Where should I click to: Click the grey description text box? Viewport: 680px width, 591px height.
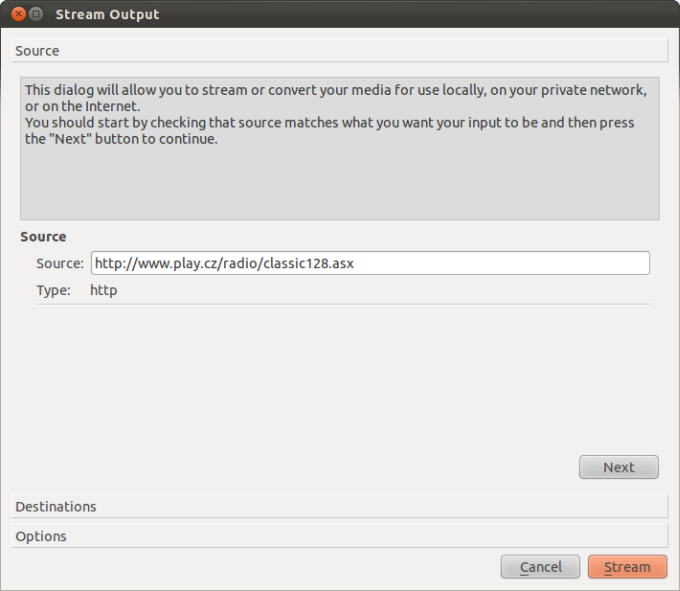pyautogui.click(x=340, y=148)
